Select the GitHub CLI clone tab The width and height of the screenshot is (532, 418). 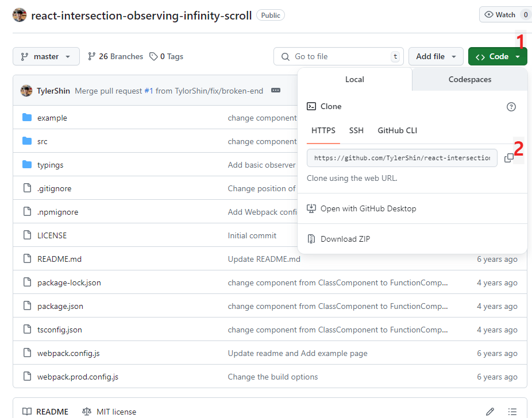pos(398,131)
